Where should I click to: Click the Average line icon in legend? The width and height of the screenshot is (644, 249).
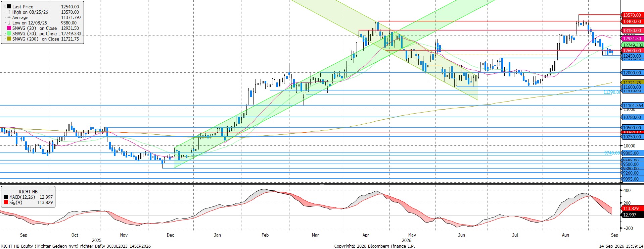(x=9, y=17)
